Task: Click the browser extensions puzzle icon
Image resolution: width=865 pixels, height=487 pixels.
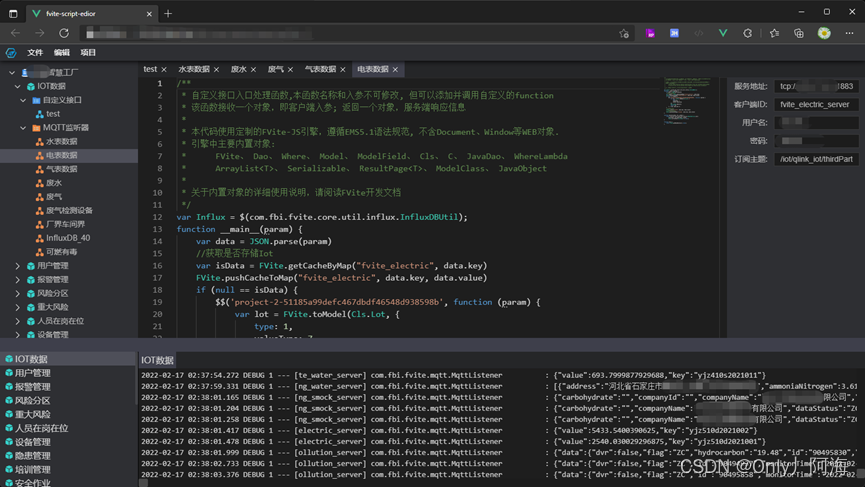Action: 747,33
